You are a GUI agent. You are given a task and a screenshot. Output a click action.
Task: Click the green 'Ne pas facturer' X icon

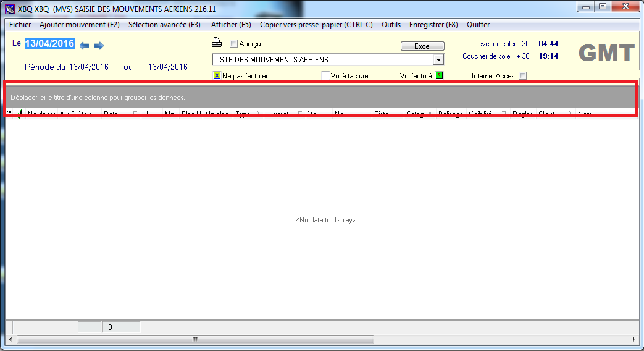click(x=217, y=76)
